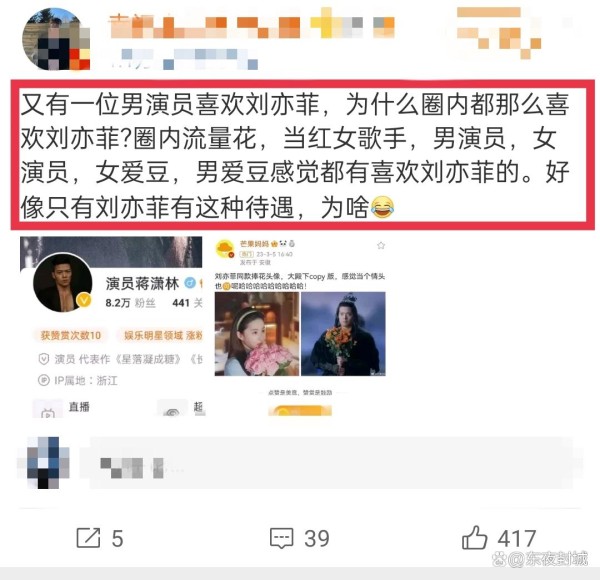View the costumed man with orange flowers photo
The image size is (600, 580).
[x=343, y=334]
